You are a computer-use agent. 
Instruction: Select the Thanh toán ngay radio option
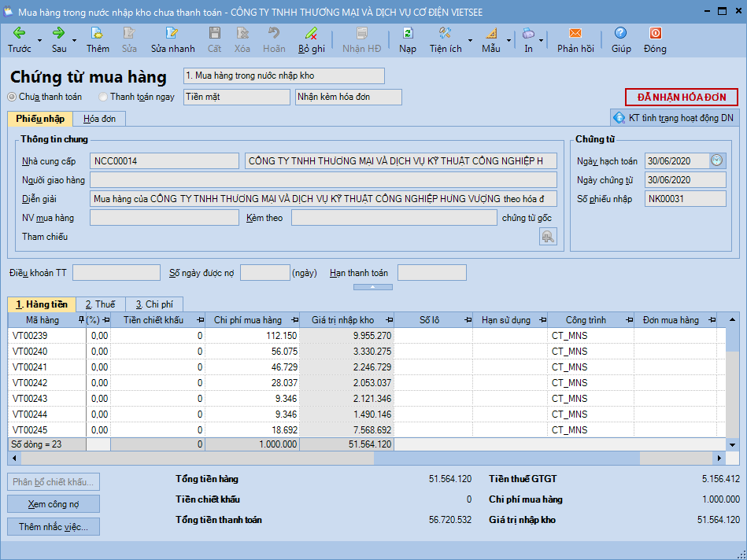[103, 97]
